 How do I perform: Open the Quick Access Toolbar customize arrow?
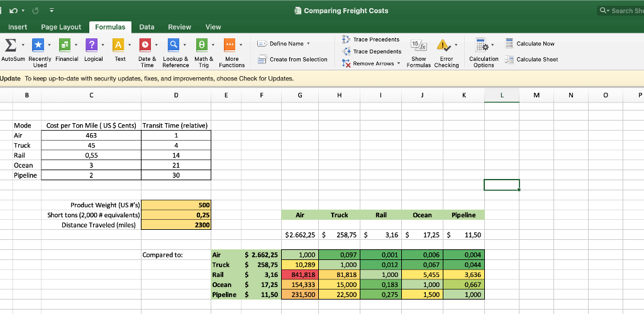pyautogui.click(x=53, y=11)
